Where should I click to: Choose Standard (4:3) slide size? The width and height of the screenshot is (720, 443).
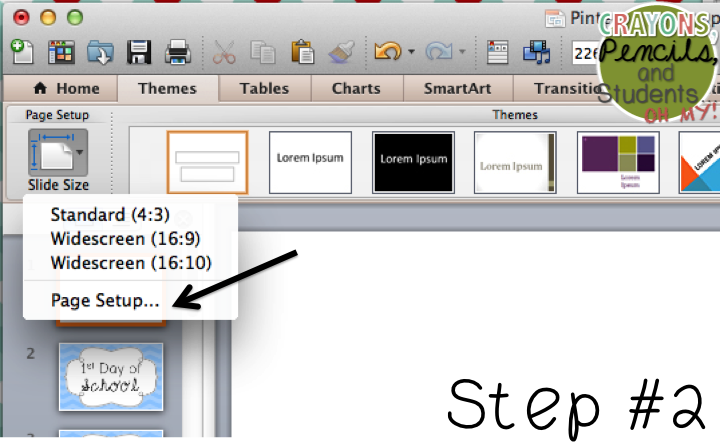(x=110, y=214)
